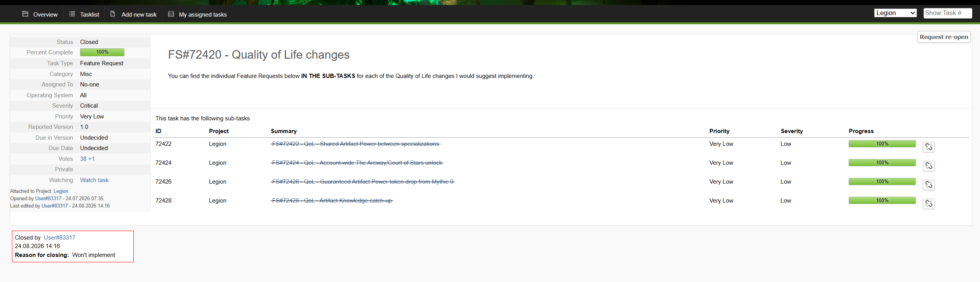Click the +1 vote link
980x282 pixels.
click(92, 159)
